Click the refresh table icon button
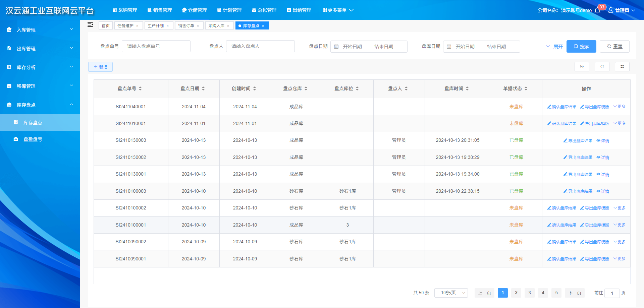The height and width of the screenshot is (308, 644). 602,67
